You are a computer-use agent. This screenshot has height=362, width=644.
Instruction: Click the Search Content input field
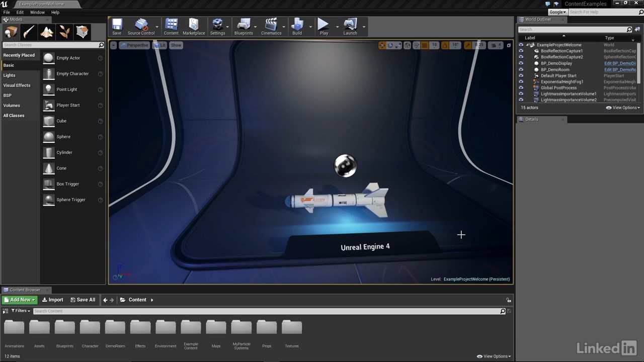[267, 311]
